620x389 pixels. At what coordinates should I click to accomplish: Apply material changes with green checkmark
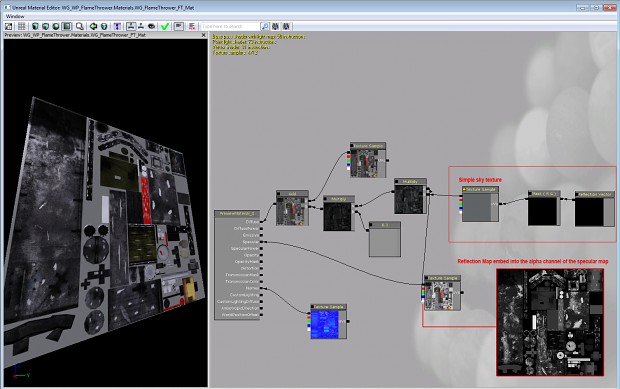click(165, 26)
